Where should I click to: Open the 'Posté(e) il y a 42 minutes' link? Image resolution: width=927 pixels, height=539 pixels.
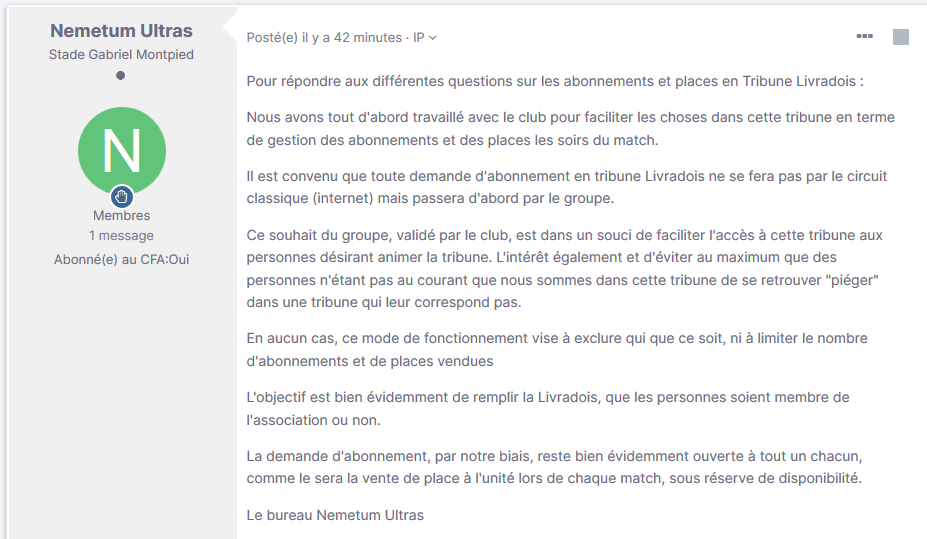pyautogui.click(x=324, y=37)
